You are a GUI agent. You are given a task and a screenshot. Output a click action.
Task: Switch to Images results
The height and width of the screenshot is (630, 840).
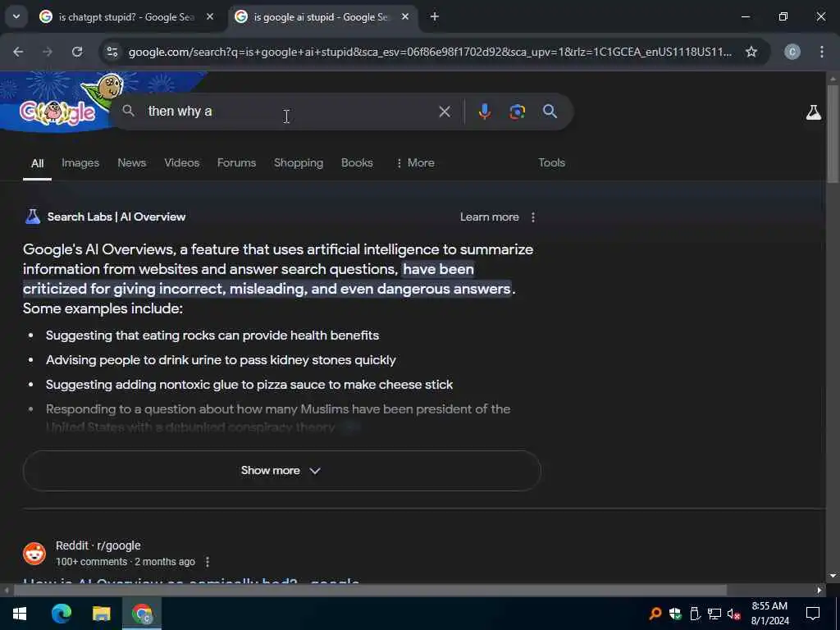tap(80, 163)
